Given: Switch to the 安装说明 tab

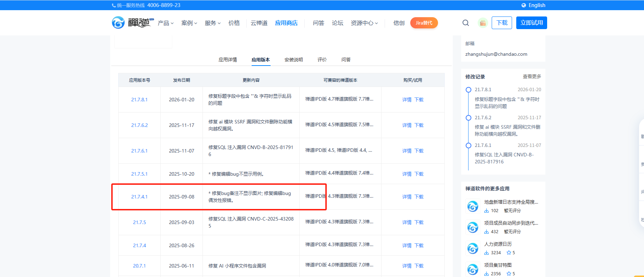Looking at the screenshot, I should (293, 60).
